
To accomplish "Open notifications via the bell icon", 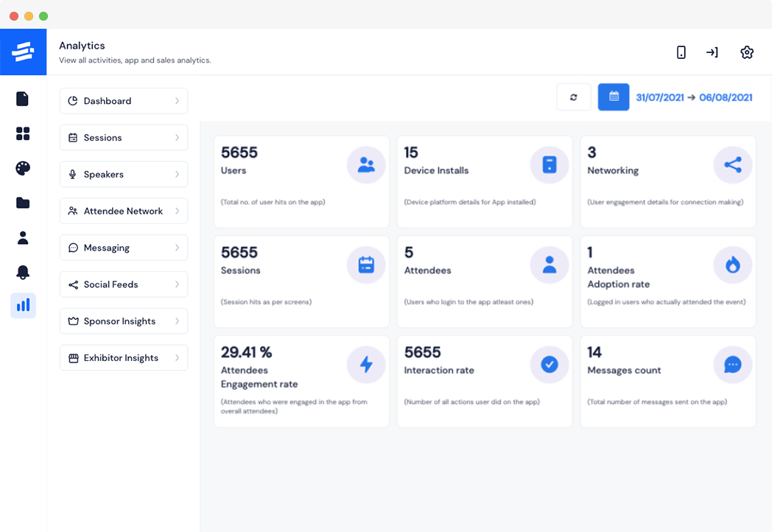I will coord(23,272).
